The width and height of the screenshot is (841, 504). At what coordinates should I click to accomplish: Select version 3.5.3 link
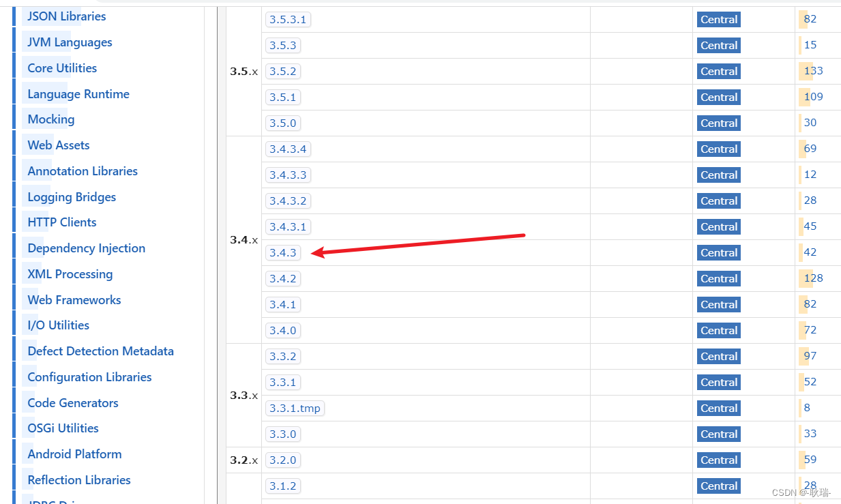(x=282, y=46)
